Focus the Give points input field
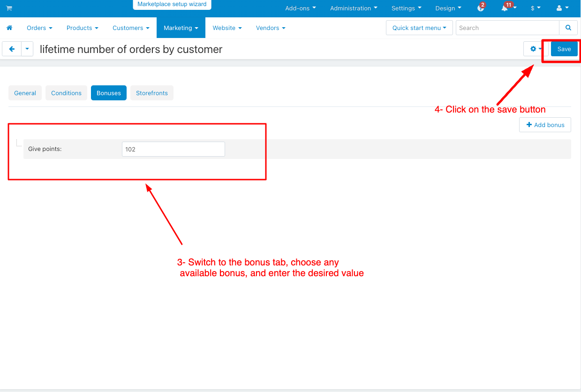 coord(173,149)
